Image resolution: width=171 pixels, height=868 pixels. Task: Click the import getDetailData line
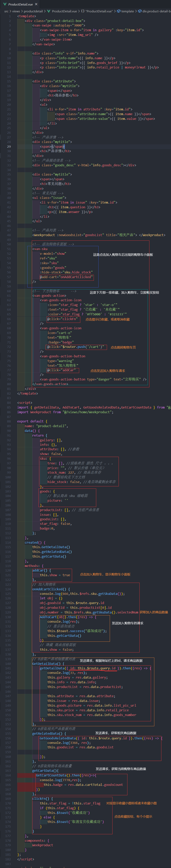tap(94, 407)
